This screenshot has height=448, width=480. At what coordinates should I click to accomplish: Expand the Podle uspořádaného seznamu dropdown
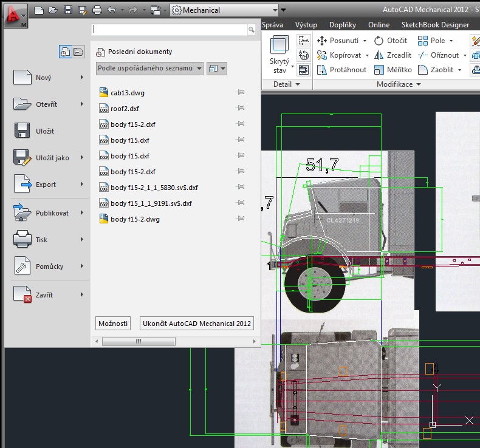pyautogui.click(x=149, y=69)
